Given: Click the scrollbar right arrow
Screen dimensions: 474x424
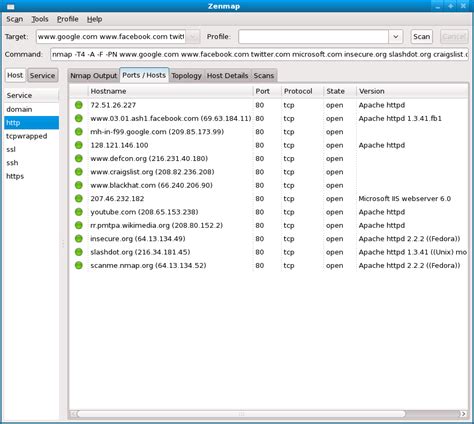Looking at the screenshot, I should coord(463,414).
